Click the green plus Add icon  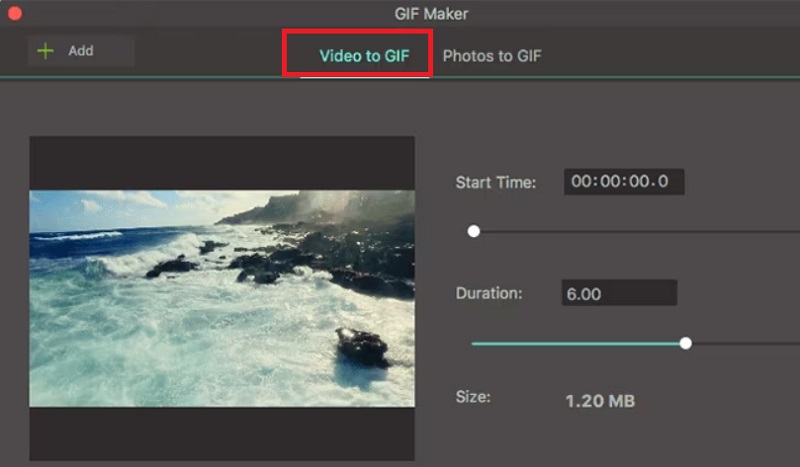pos(45,51)
